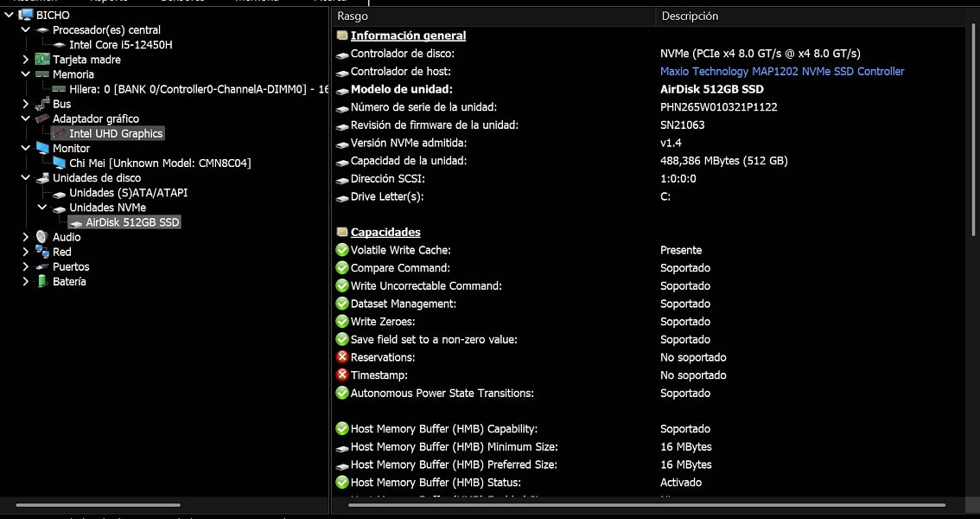Select Unidades (S)ATA/ATAPI in the tree
Viewport: 980px width, 519px height.
[128, 193]
